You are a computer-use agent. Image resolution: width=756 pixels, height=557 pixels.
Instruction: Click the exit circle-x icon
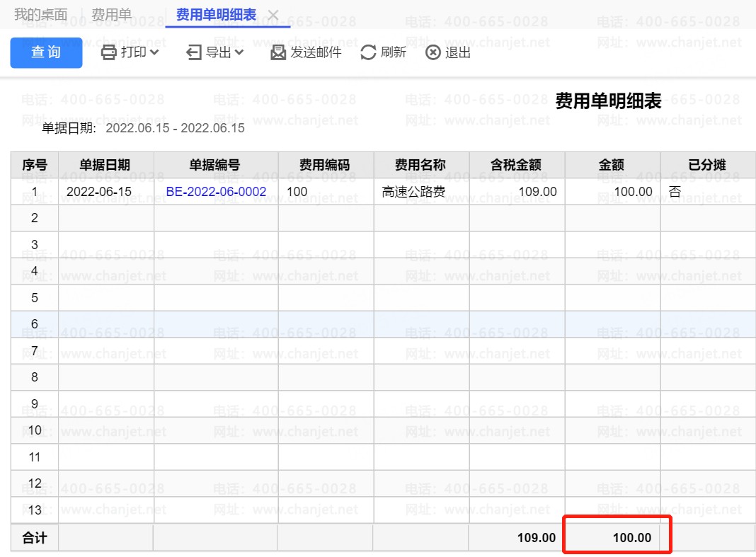pyautogui.click(x=433, y=52)
